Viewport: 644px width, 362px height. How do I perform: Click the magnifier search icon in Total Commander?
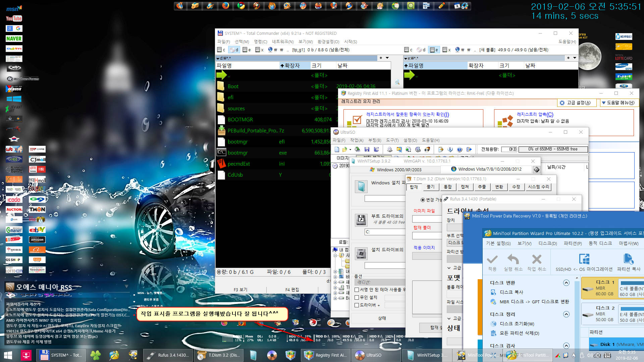[x=397, y=82]
